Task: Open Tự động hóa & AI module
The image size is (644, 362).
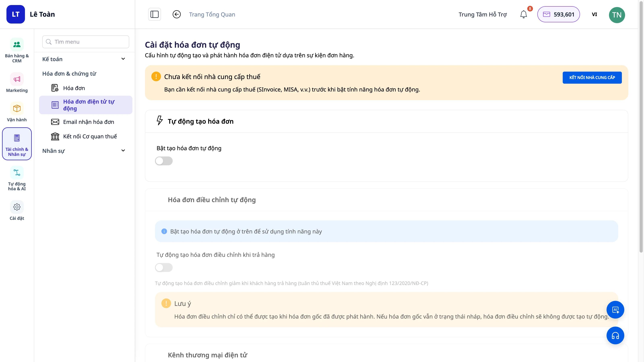Action: (x=17, y=179)
